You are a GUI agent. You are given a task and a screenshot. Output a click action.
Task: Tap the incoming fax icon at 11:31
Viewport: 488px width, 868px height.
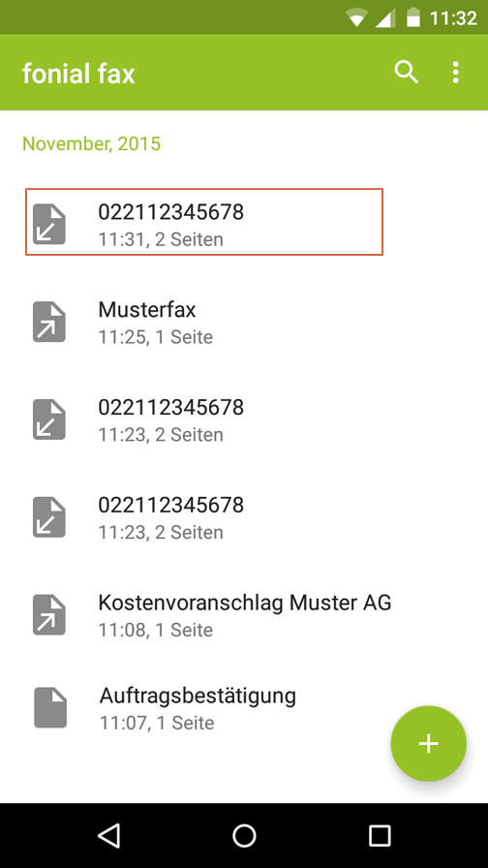(x=49, y=224)
